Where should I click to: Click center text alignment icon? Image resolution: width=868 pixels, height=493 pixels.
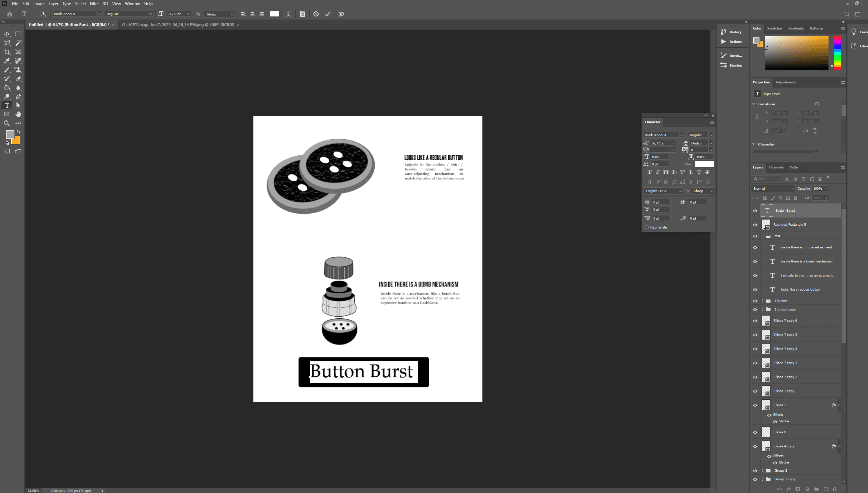point(252,14)
